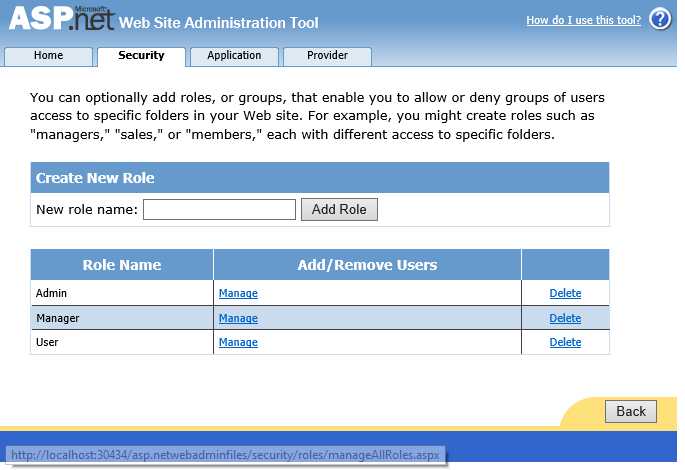The height and width of the screenshot is (470, 685).
Task: Go to the Provider tab
Action: (327, 56)
